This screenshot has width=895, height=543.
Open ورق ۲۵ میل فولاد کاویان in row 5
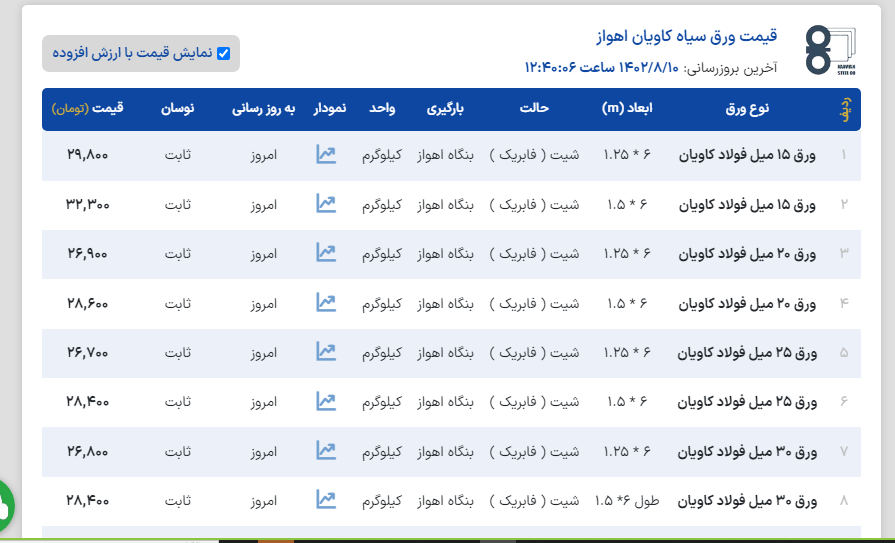pyautogui.click(x=747, y=352)
